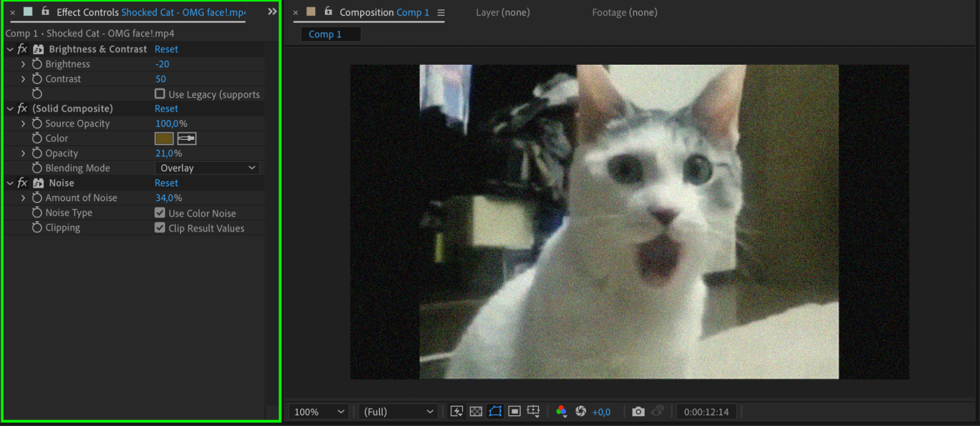Take a snapshot with camera icon
This screenshot has height=426, width=980.
click(638, 411)
